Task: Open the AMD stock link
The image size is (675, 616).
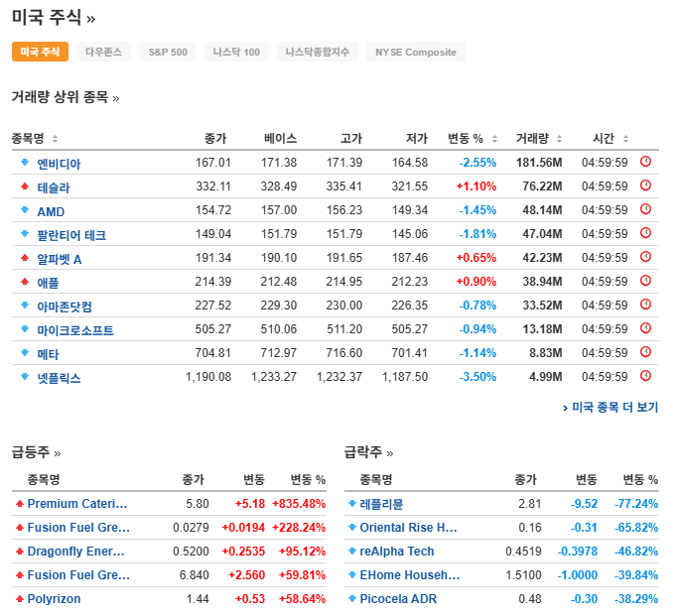Action: tap(51, 211)
